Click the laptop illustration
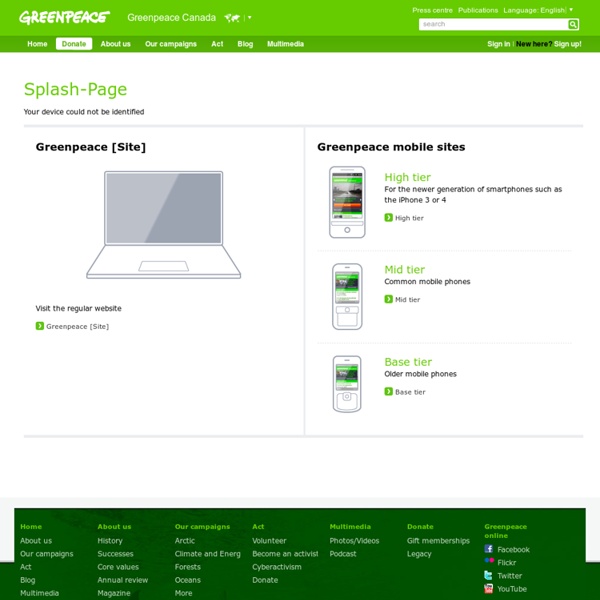 pos(163,225)
